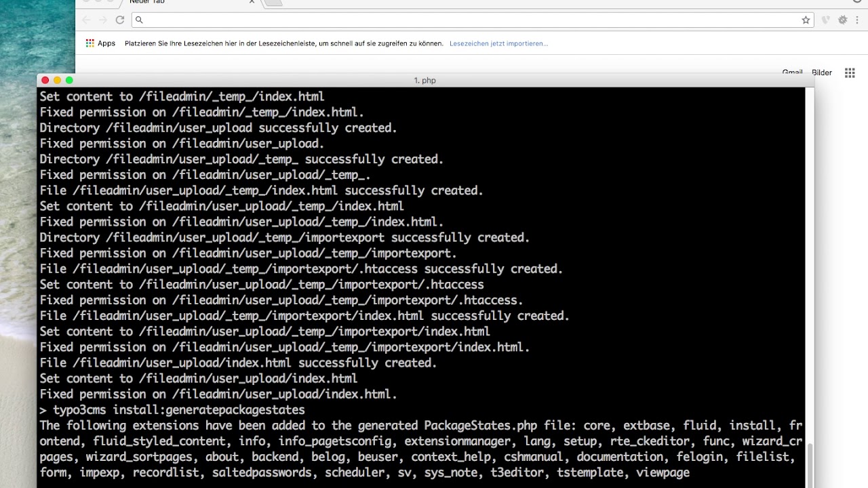Click the Chrome forward arrow
This screenshot has height=488, width=868.
103,20
